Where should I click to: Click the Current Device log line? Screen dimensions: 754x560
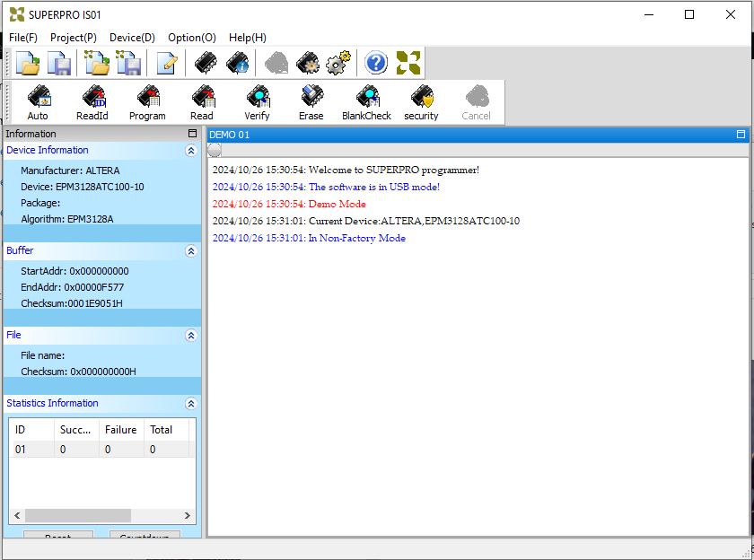click(x=366, y=221)
